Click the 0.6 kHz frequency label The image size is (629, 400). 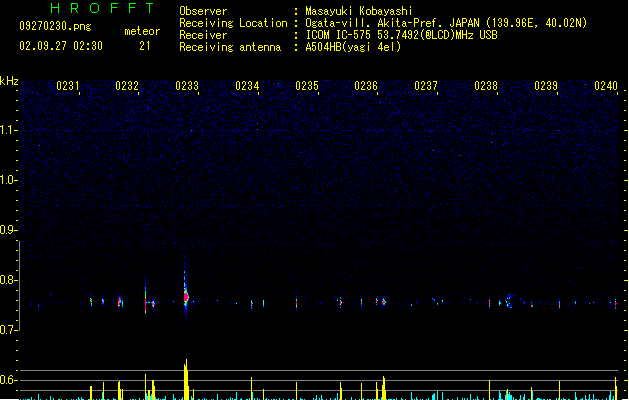pos(8,380)
